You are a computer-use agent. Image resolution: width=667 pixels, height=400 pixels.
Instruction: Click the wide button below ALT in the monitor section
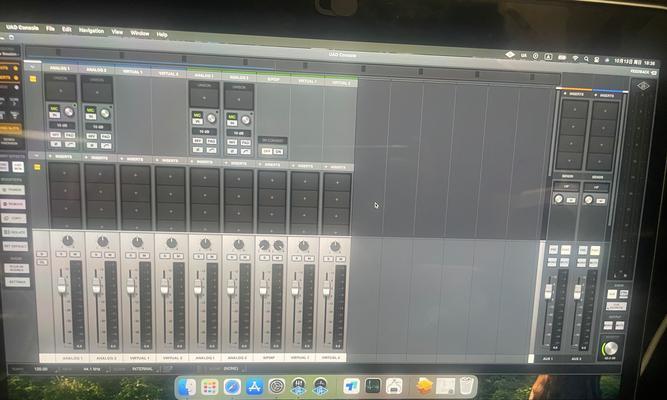coord(616,306)
